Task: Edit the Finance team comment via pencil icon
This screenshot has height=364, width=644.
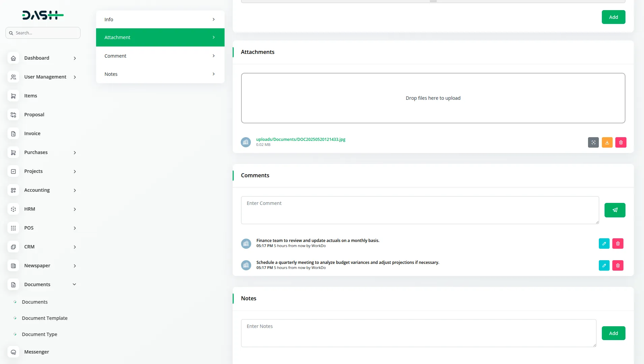Action: tap(605, 243)
